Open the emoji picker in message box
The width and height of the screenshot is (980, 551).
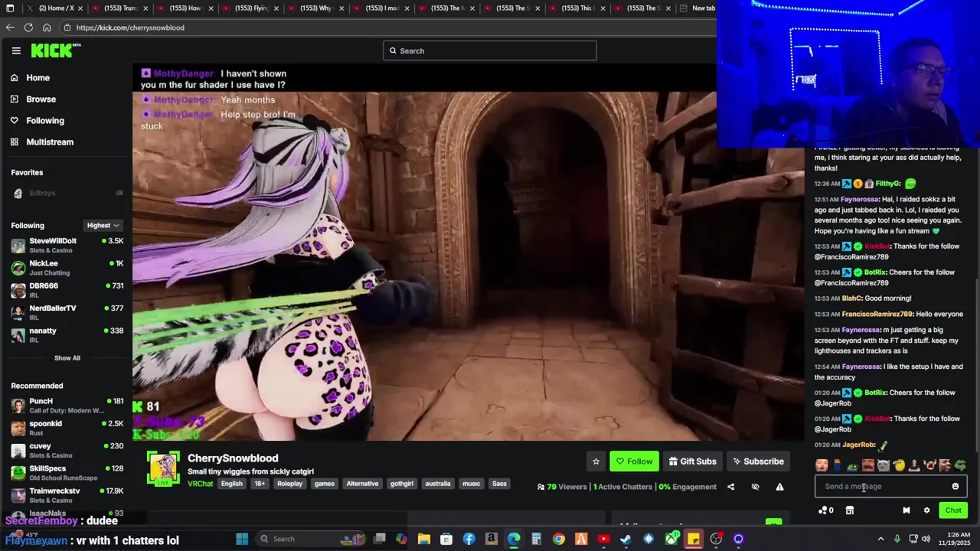point(955,486)
